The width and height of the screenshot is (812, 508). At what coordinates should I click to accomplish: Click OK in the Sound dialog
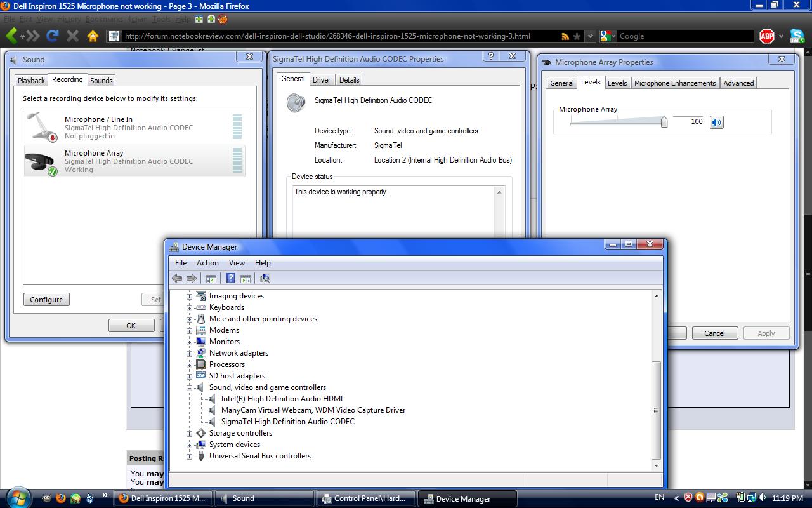[131, 326]
